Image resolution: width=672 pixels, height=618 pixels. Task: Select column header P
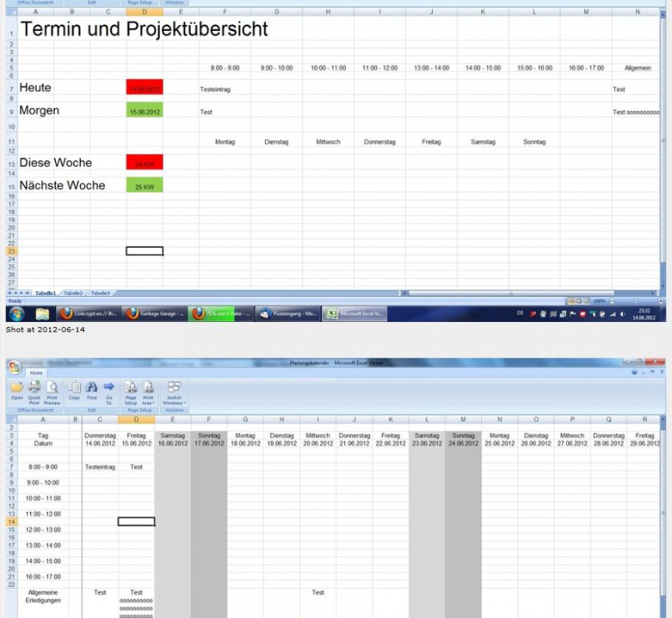click(572, 420)
